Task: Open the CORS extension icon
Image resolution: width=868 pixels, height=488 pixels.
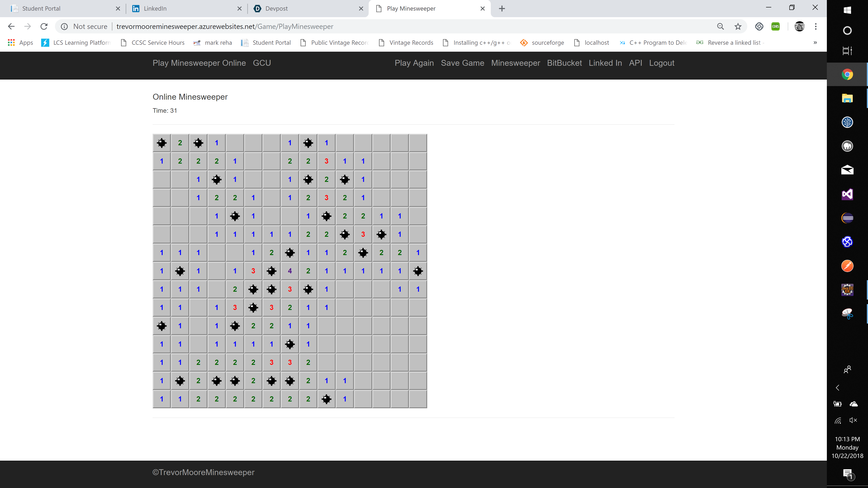Action: pos(775,27)
